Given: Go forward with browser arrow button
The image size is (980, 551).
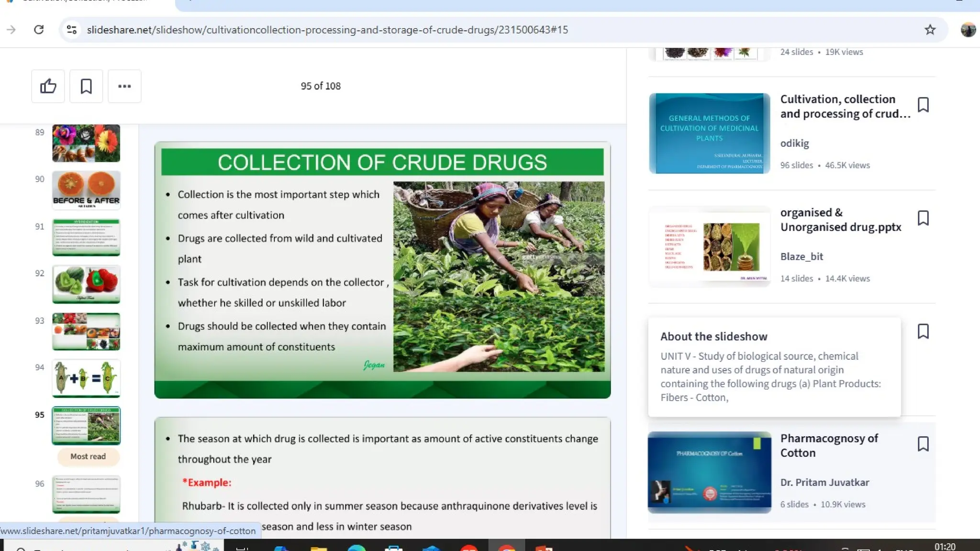Looking at the screenshot, I should 11,30.
